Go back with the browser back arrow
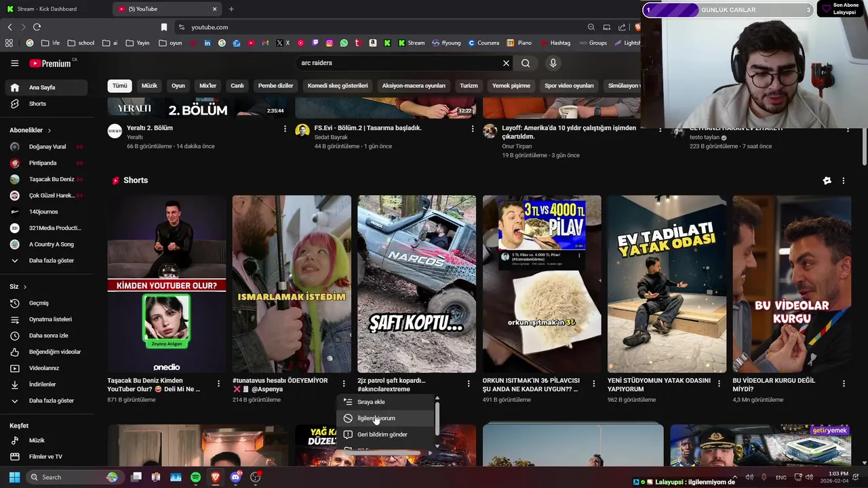Viewport: 868px width, 488px height. click(x=10, y=27)
